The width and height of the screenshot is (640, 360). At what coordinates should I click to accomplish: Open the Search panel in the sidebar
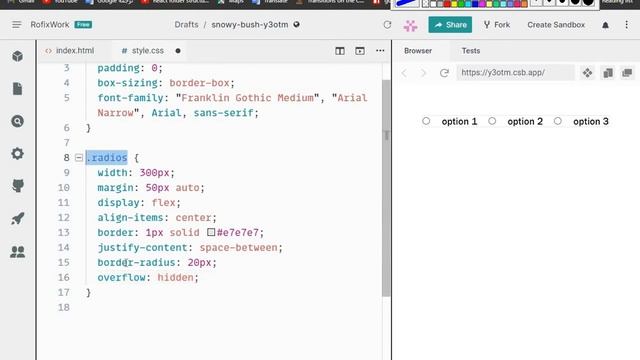[x=17, y=121]
